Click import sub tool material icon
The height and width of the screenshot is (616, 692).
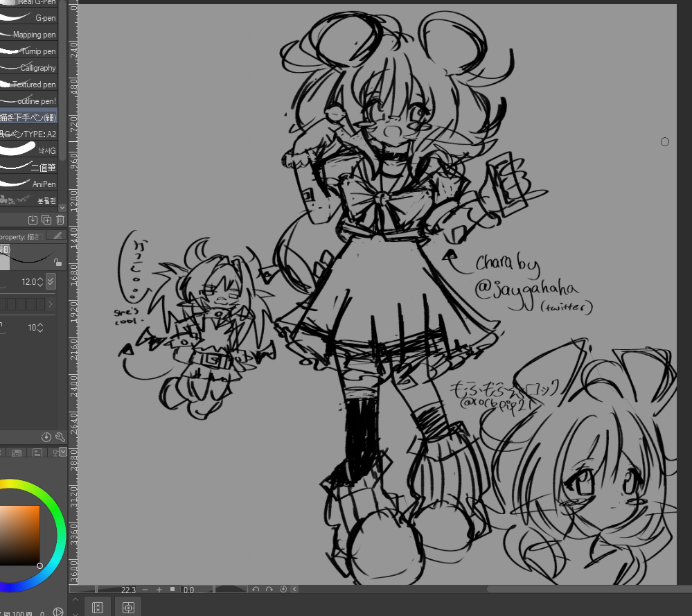pyautogui.click(x=33, y=220)
